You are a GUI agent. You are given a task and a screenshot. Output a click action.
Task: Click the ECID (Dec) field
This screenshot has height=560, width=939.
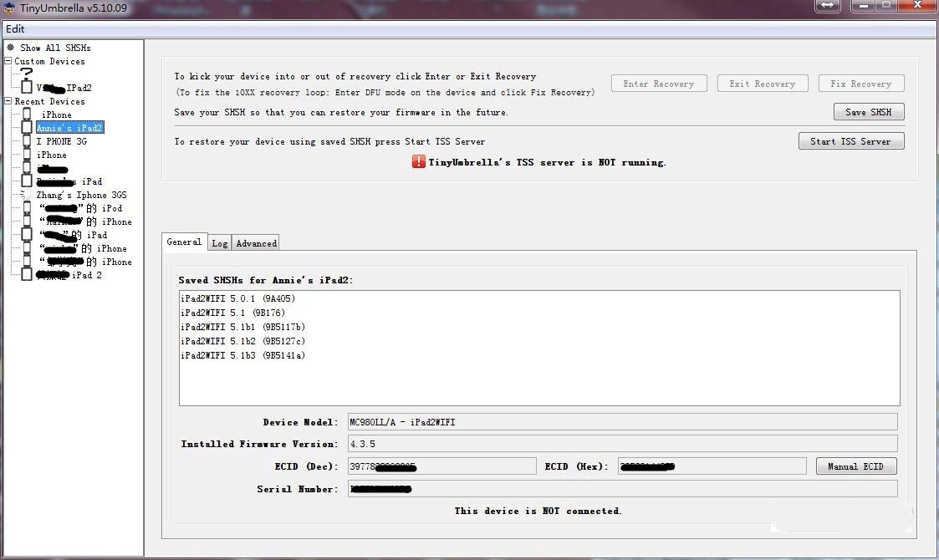click(x=442, y=466)
